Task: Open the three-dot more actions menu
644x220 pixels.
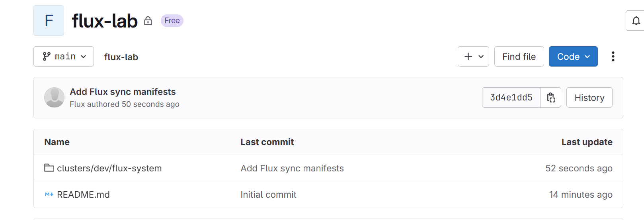Action: [x=613, y=57]
